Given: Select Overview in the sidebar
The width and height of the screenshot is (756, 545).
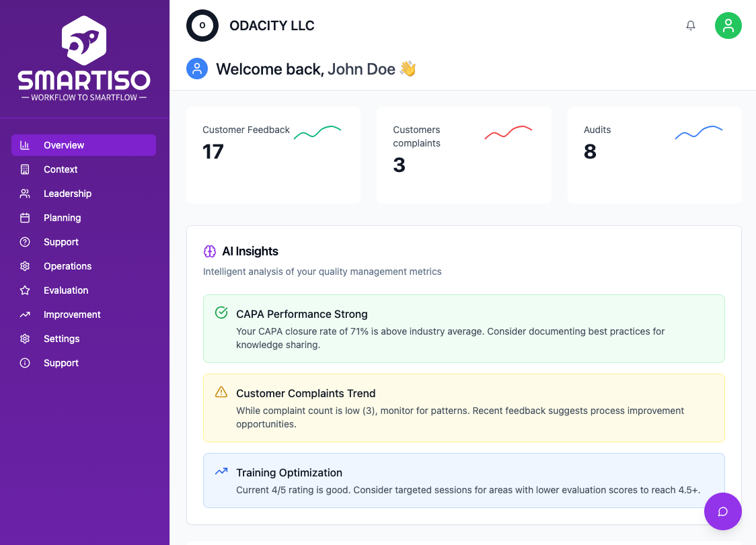Looking at the screenshot, I should (x=83, y=145).
